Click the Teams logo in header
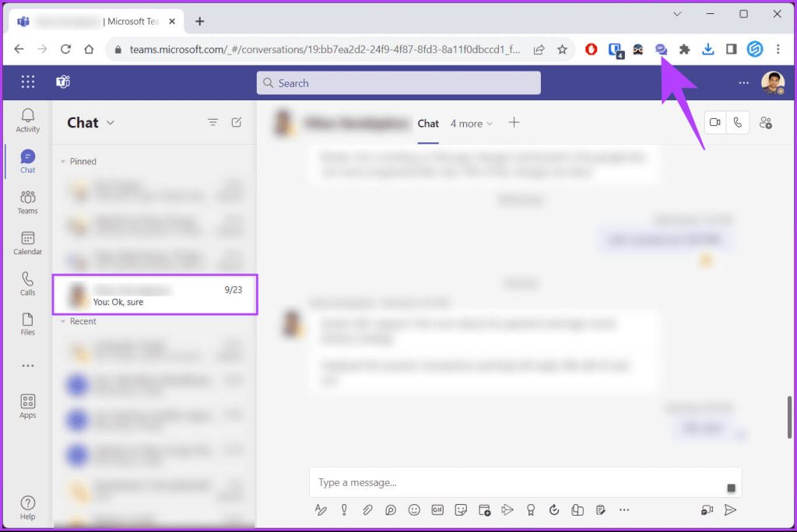797x532 pixels. pyautogui.click(x=63, y=82)
